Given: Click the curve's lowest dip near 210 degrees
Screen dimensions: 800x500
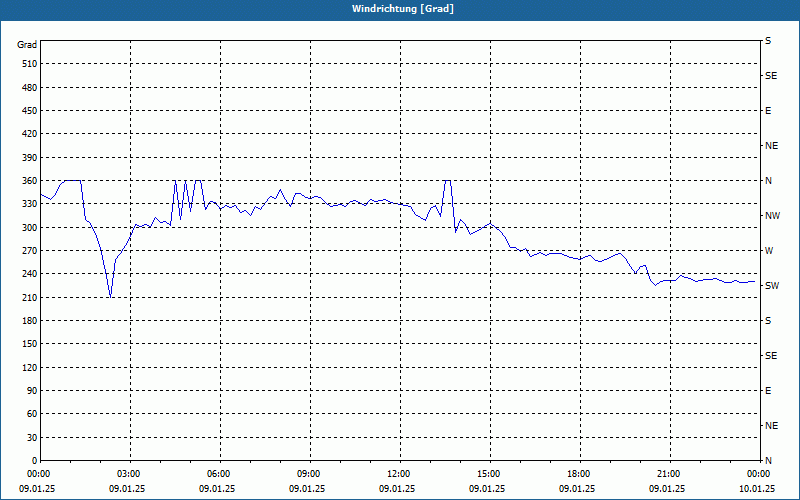Looking at the screenshot, I should (x=111, y=296).
